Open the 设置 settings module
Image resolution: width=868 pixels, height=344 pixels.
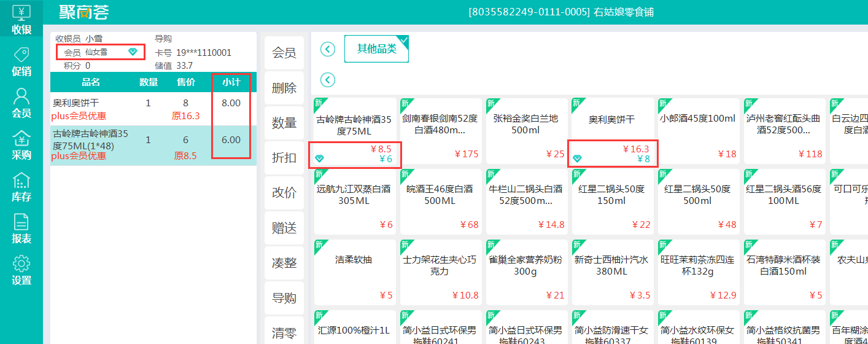(x=21, y=271)
